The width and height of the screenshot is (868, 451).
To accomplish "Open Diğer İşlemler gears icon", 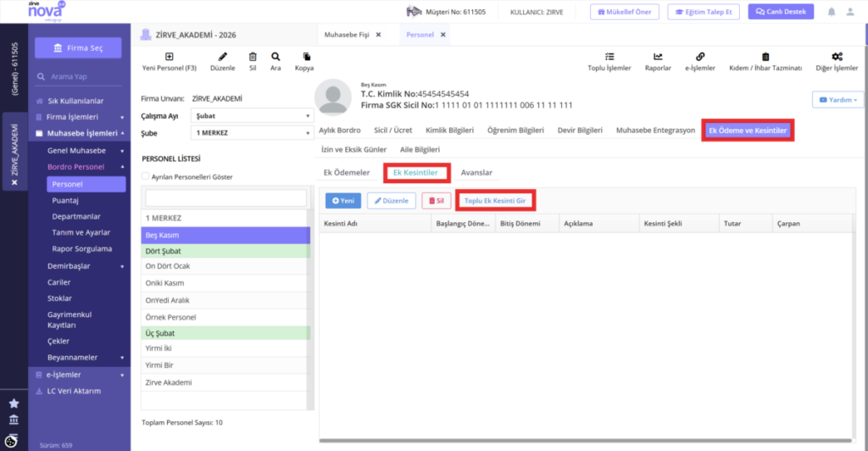I will (x=837, y=57).
